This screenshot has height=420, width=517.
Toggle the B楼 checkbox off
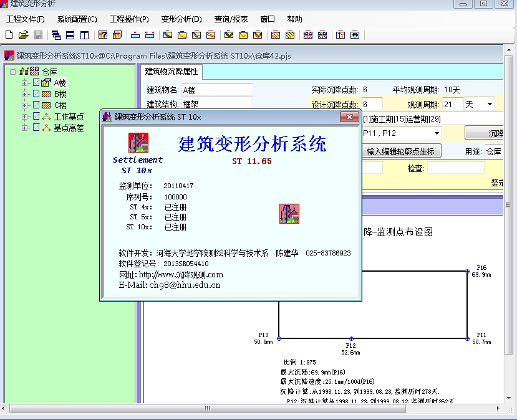click(x=35, y=93)
